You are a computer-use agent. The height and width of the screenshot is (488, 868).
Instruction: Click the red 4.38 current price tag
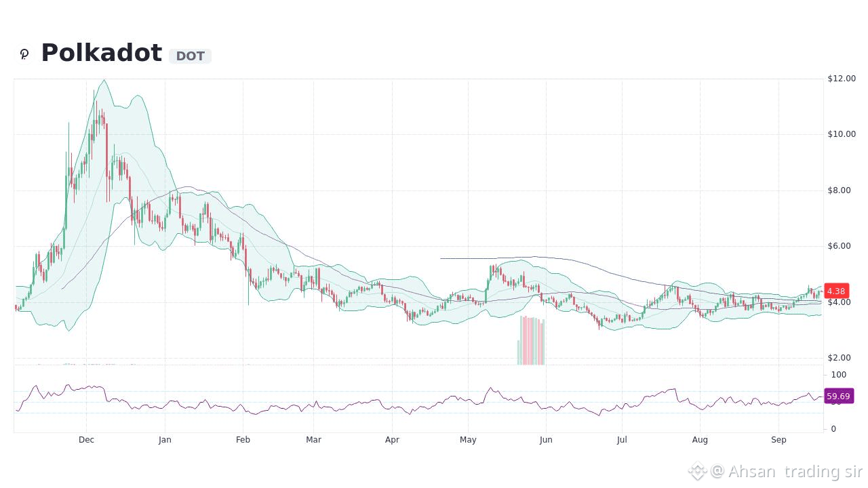[836, 291]
